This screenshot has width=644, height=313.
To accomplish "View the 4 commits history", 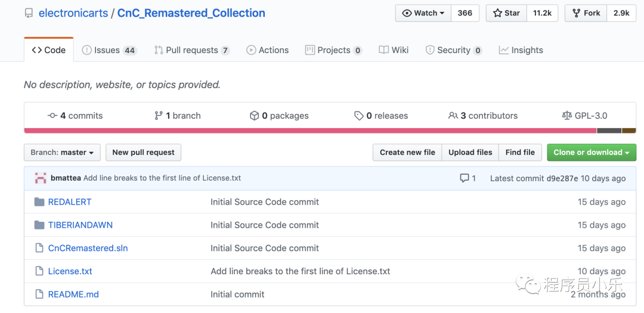I will pos(75,116).
